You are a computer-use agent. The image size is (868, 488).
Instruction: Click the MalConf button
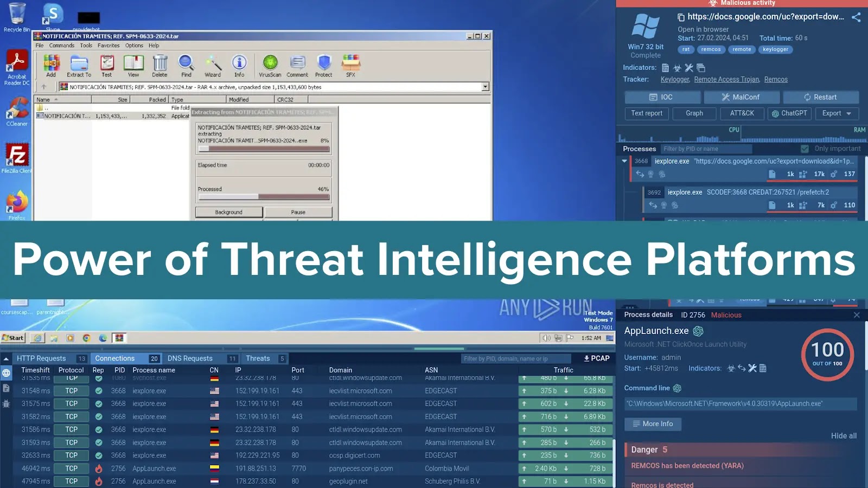pyautogui.click(x=741, y=97)
